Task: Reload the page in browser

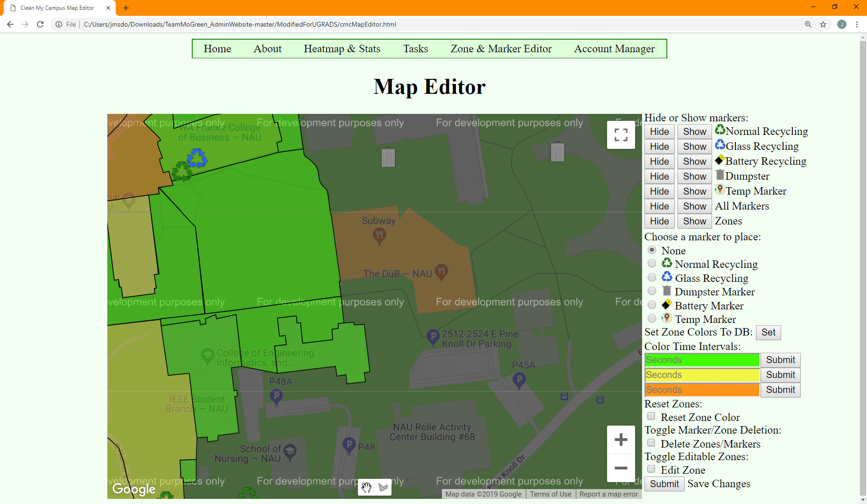Action: 40,24
